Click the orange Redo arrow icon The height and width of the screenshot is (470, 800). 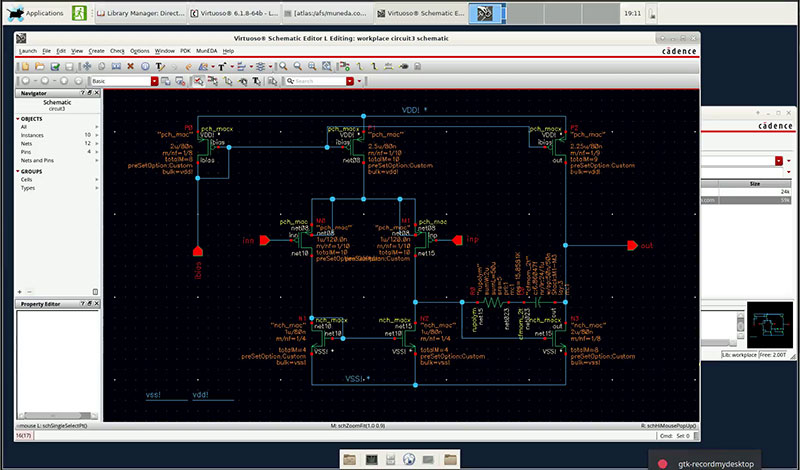(x=188, y=67)
